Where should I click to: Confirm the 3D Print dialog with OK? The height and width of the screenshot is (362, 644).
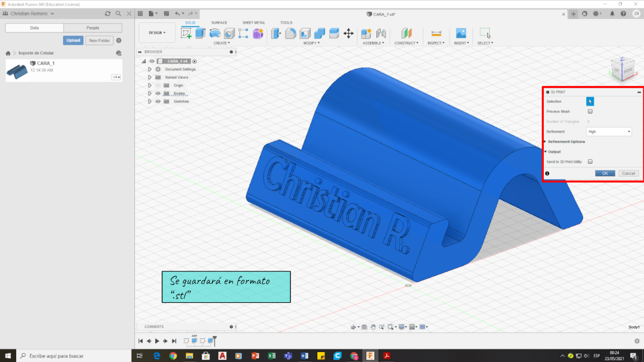(605, 173)
